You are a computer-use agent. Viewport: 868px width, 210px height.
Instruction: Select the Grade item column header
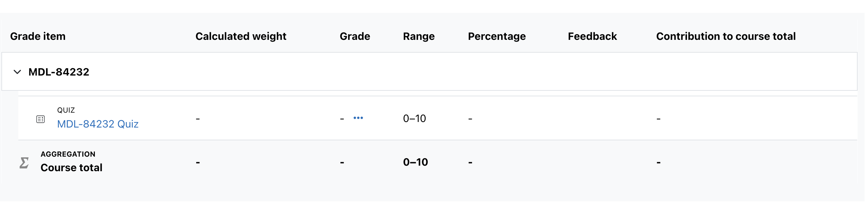point(38,36)
